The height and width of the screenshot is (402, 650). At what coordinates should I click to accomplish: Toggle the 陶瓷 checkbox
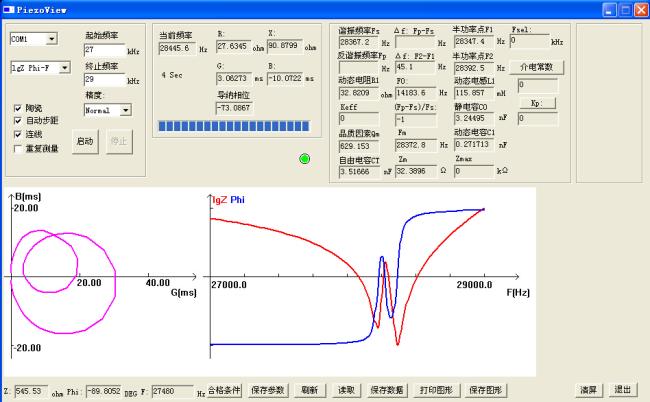(x=19, y=107)
